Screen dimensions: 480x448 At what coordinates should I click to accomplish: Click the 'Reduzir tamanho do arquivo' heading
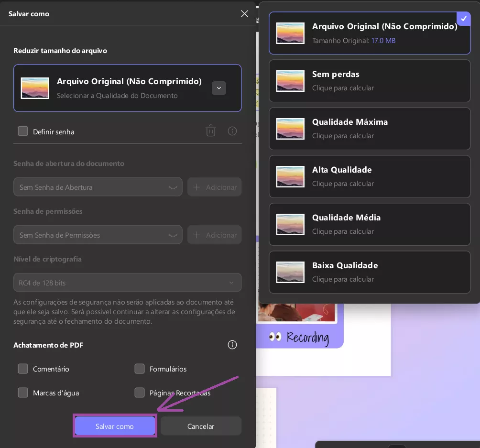click(60, 51)
